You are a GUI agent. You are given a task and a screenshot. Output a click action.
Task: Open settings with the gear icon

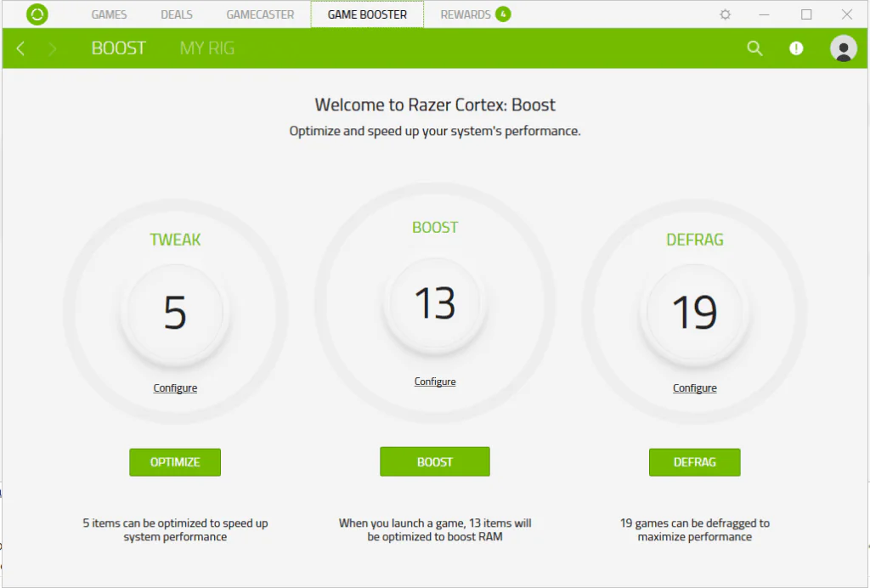(725, 14)
